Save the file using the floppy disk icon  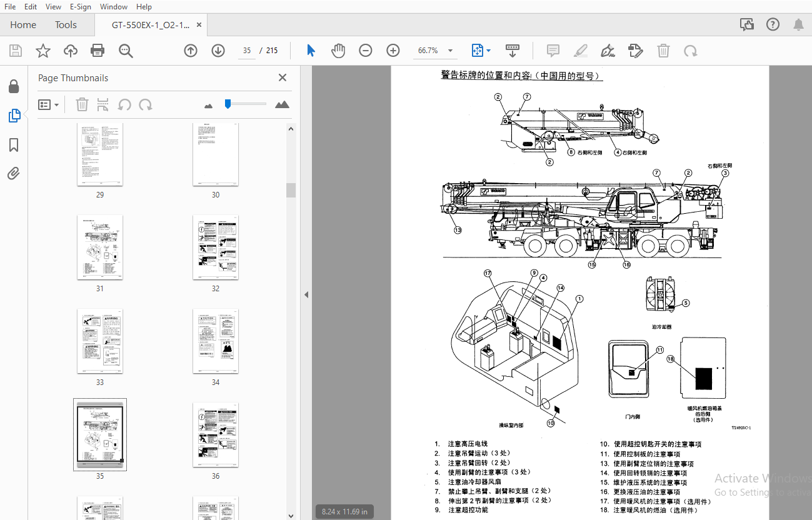(16, 51)
